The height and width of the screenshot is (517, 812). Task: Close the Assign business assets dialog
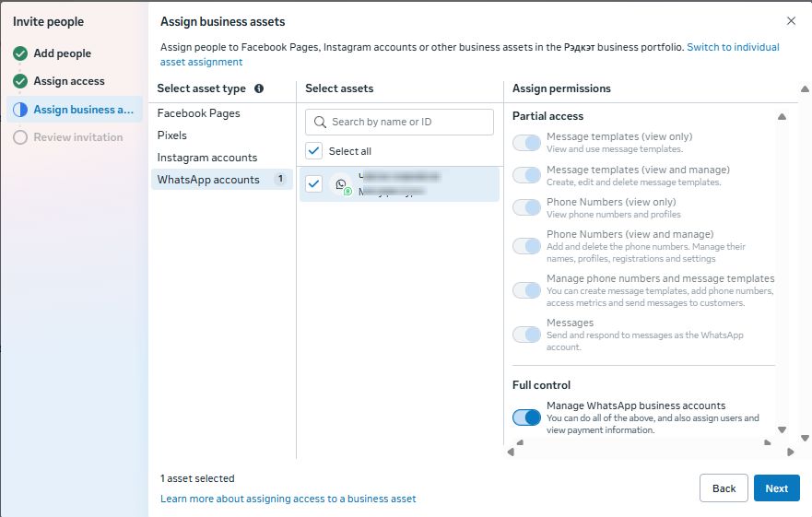791,21
